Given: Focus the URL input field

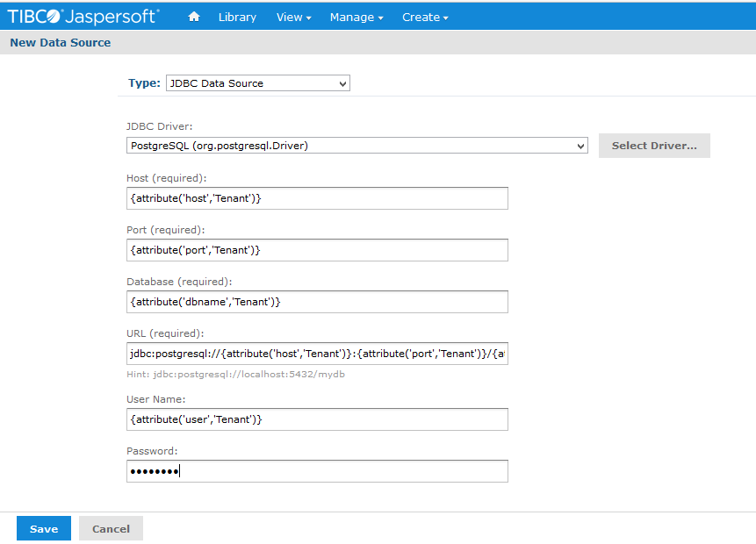Looking at the screenshot, I should 317,354.
